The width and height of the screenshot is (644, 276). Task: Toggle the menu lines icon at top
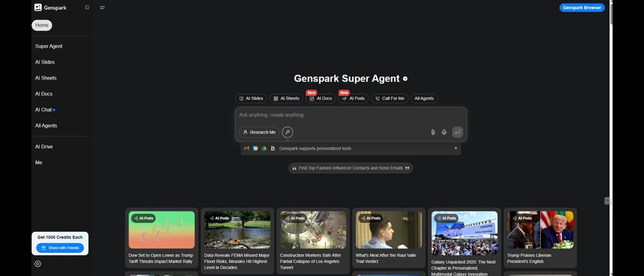coord(102,8)
